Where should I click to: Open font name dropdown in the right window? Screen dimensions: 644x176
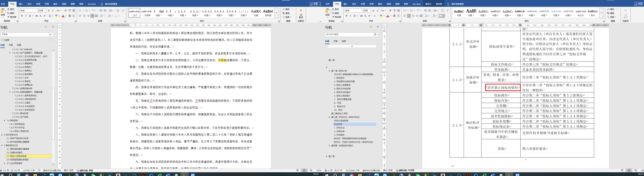[x=362, y=11]
